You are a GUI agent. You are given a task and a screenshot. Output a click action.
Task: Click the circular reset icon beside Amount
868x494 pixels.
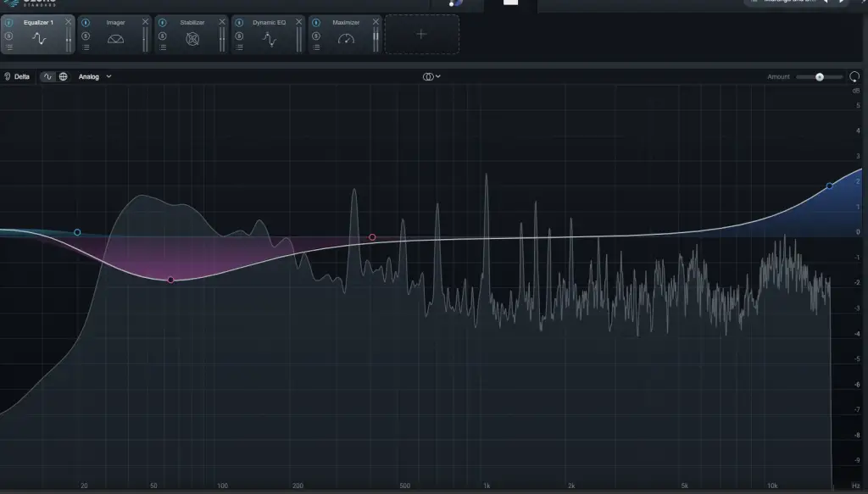pos(854,77)
